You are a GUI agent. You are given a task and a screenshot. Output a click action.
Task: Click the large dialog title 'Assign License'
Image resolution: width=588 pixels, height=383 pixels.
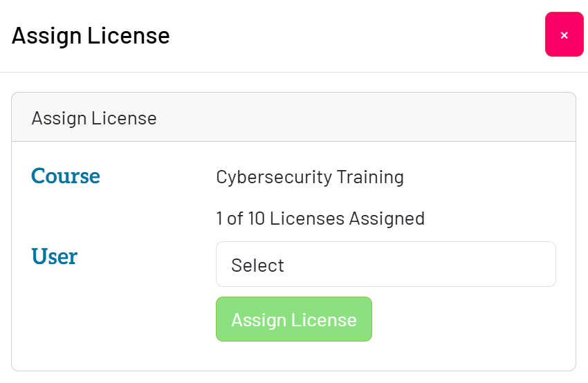(x=91, y=35)
